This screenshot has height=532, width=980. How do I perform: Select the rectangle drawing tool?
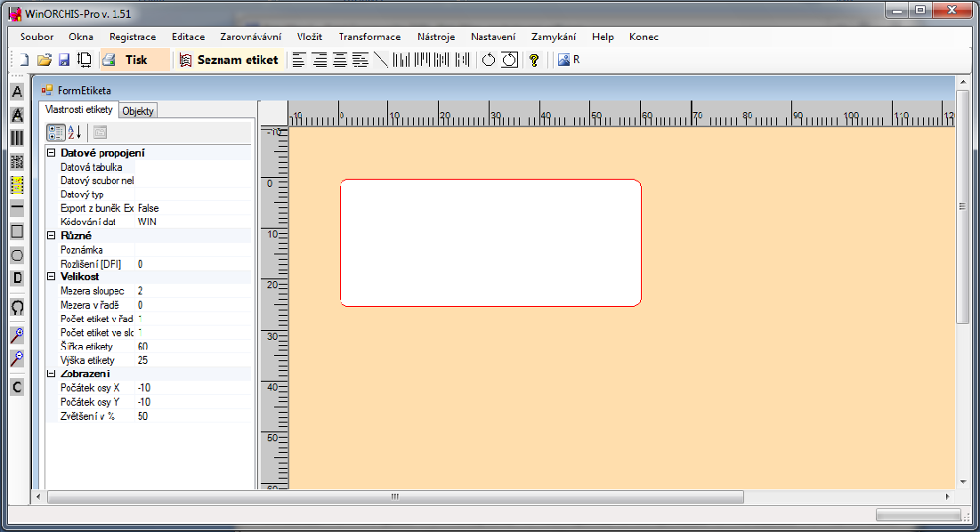18,231
